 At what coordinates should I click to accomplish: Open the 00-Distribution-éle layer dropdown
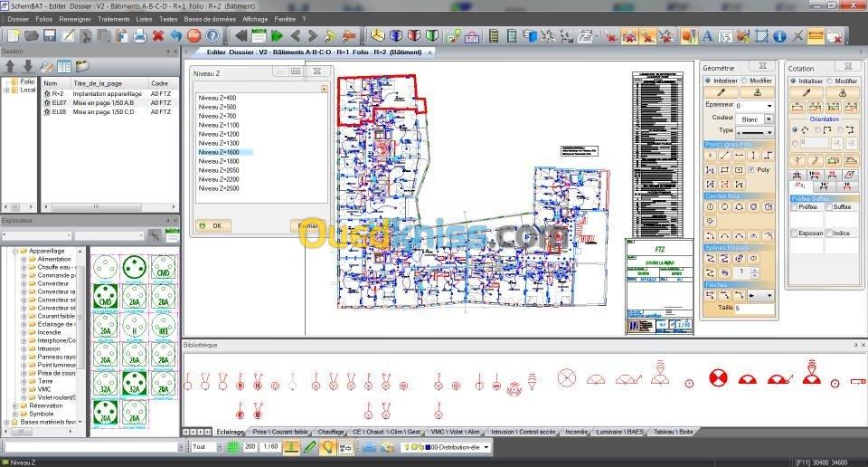tap(486, 447)
